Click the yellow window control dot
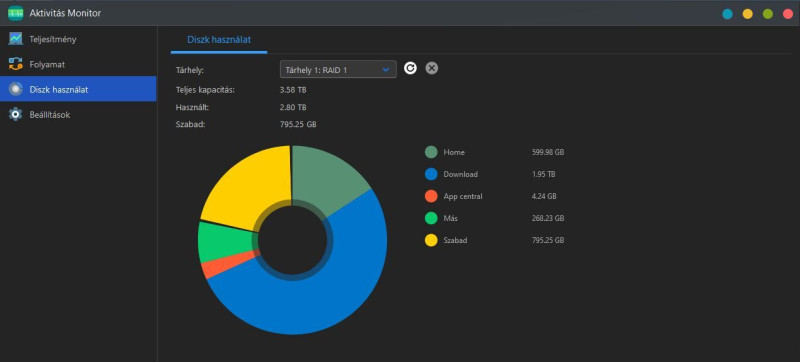 point(747,14)
